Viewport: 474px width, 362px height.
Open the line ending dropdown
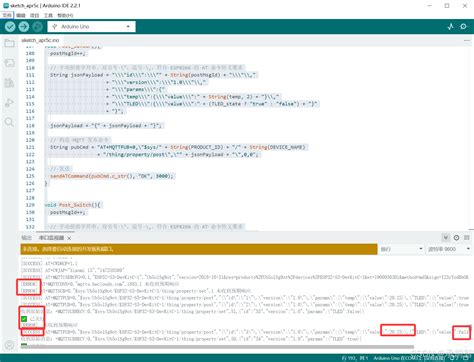(x=401, y=249)
